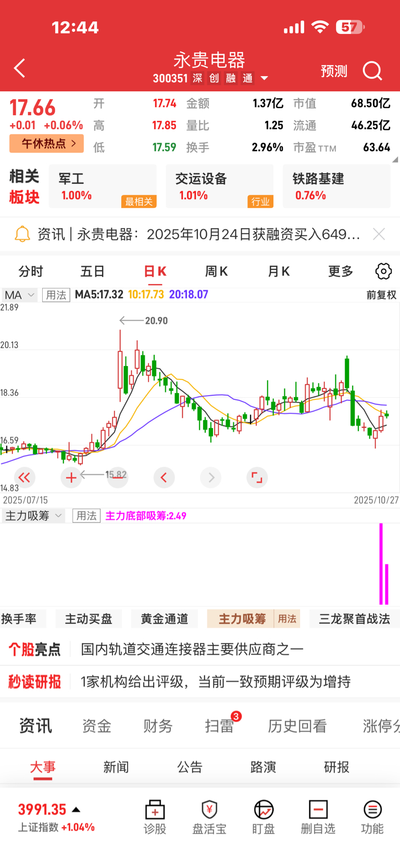Open the 扫雷 tab with badge 3
400x868 pixels.
[x=219, y=726]
